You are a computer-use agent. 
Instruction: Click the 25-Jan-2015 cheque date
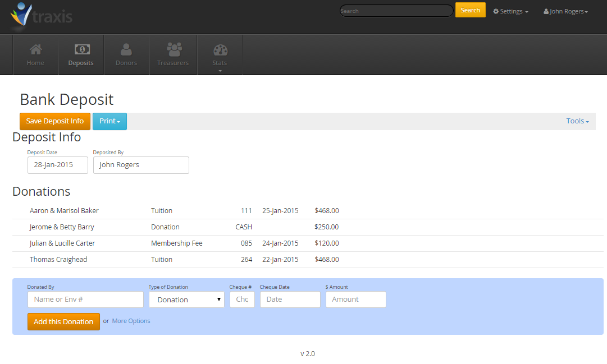pos(280,211)
